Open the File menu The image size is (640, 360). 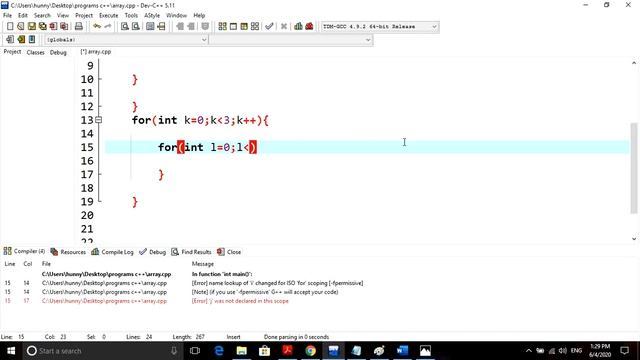tap(7, 16)
